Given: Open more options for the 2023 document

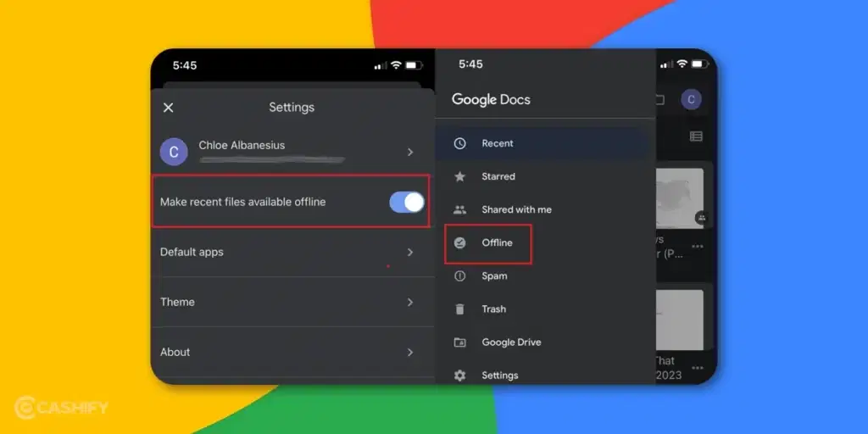Looking at the screenshot, I should tap(698, 368).
